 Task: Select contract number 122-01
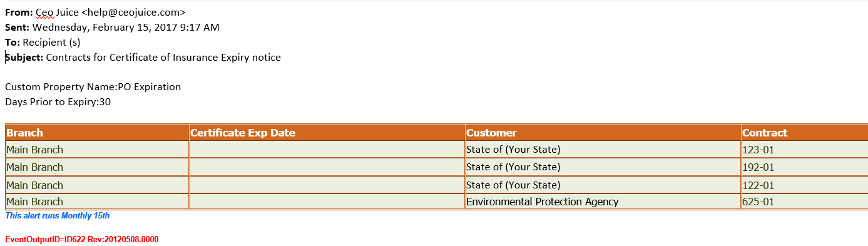(x=758, y=185)
